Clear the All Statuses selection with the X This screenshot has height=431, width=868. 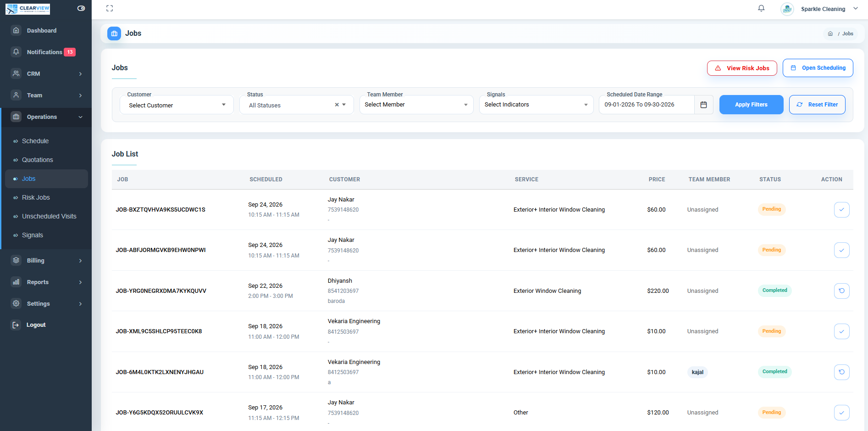click(x=337, y=105)
